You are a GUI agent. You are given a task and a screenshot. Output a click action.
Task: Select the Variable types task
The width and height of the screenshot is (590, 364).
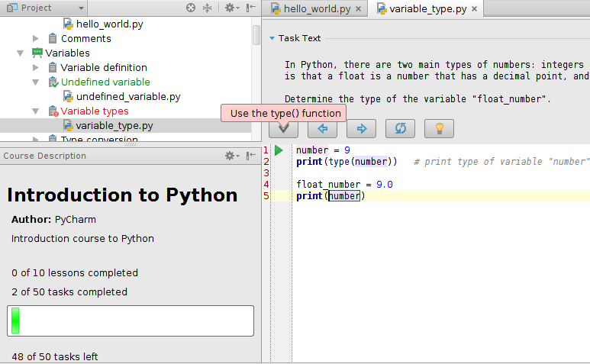[x=95, y=111]
